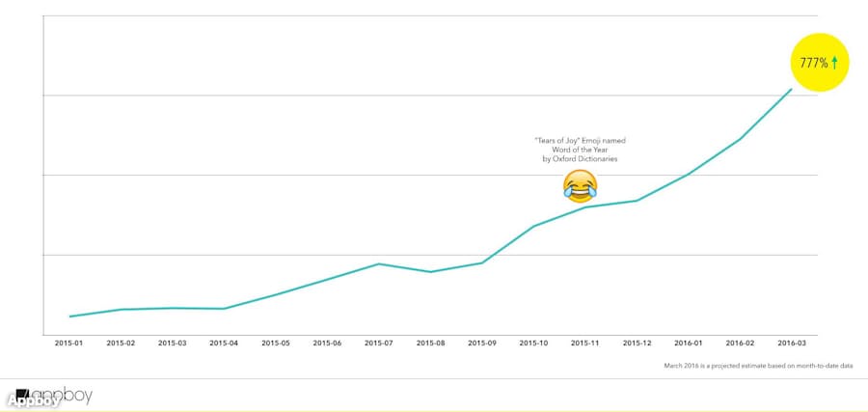The image size is (868, 412).
Task: Select the 2015-02 axis label
Action: point(122,343)
